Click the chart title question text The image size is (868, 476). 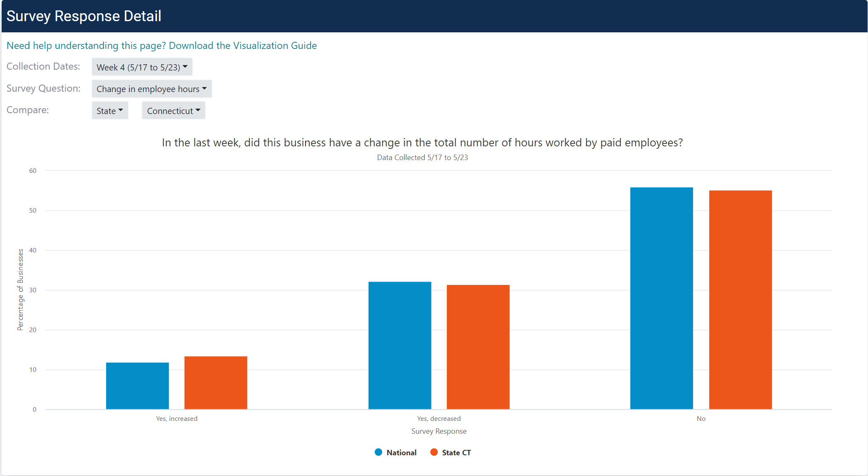422,143
